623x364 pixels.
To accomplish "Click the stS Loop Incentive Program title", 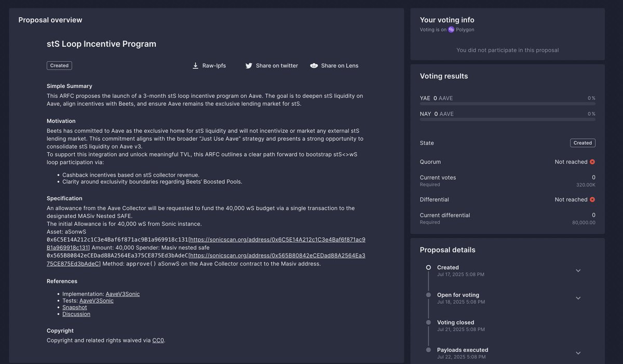I will (101, 44).
